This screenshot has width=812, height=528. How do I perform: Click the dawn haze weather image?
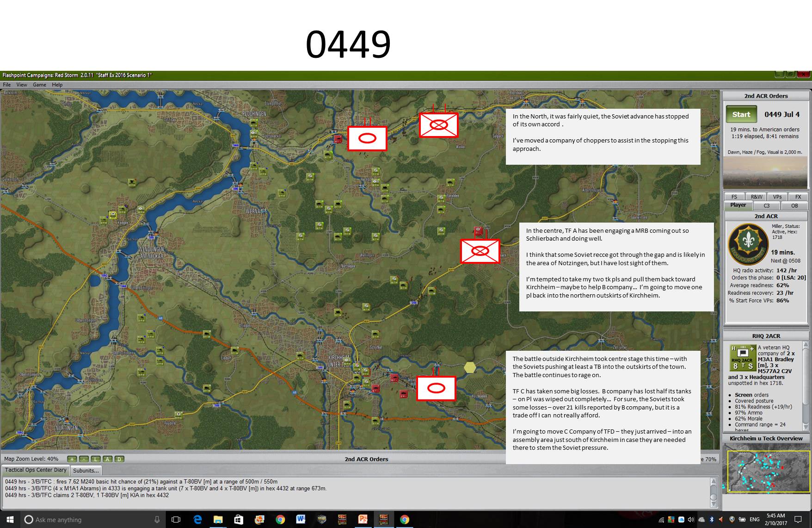coord(765,173)
